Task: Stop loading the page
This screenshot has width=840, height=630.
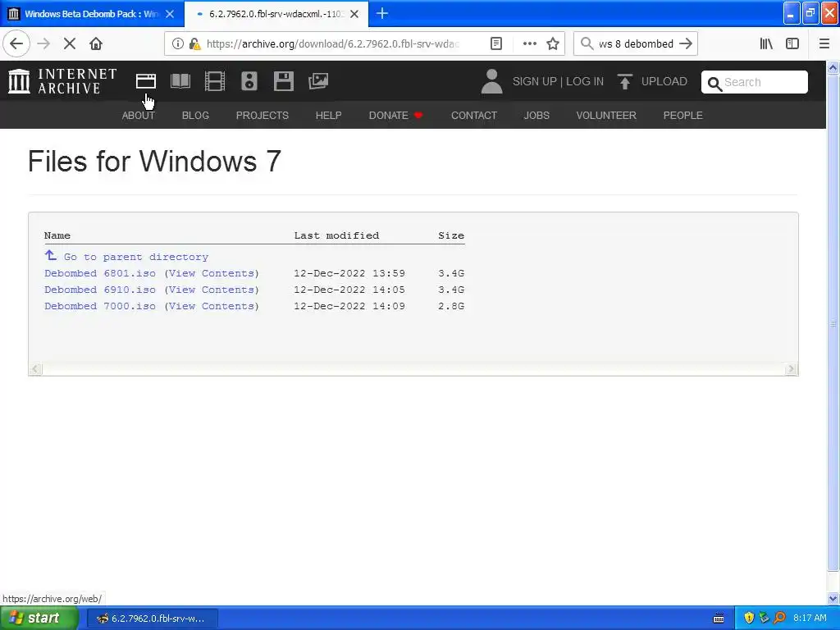Action: click(70, 43)
